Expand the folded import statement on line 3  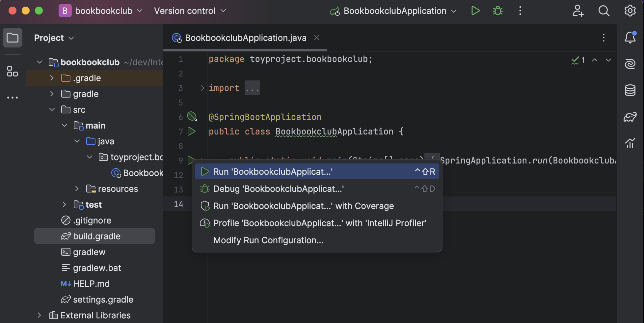pos(202,88)
